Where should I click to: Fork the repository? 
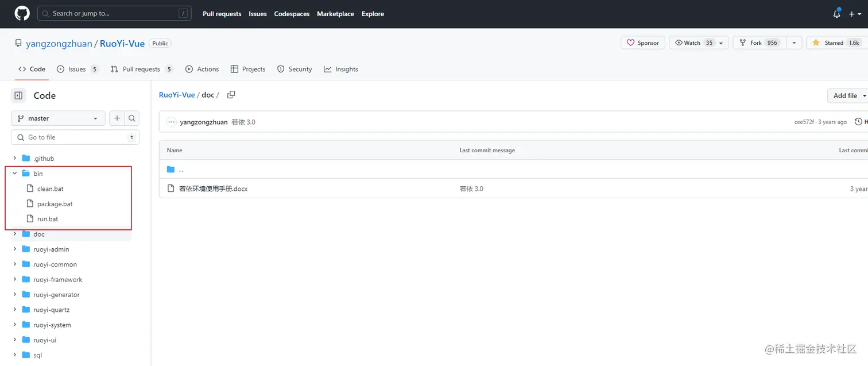759,43
